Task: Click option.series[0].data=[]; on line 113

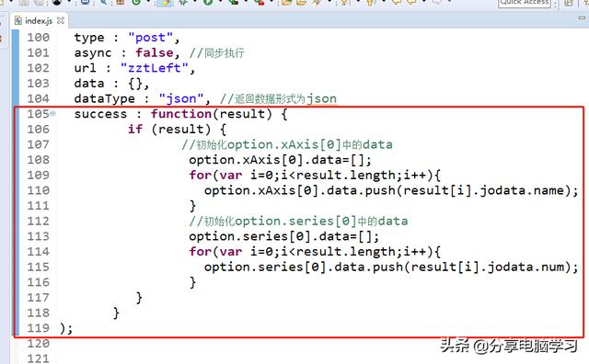Action: click(284, 236)
